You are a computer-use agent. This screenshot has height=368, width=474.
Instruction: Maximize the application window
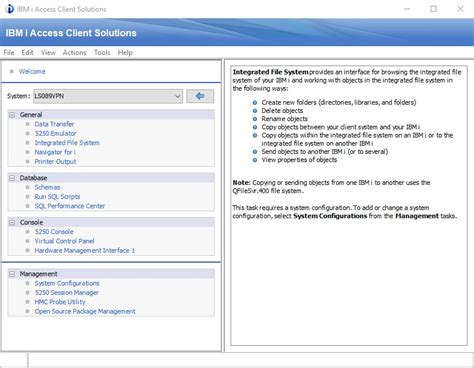(433, 9)
